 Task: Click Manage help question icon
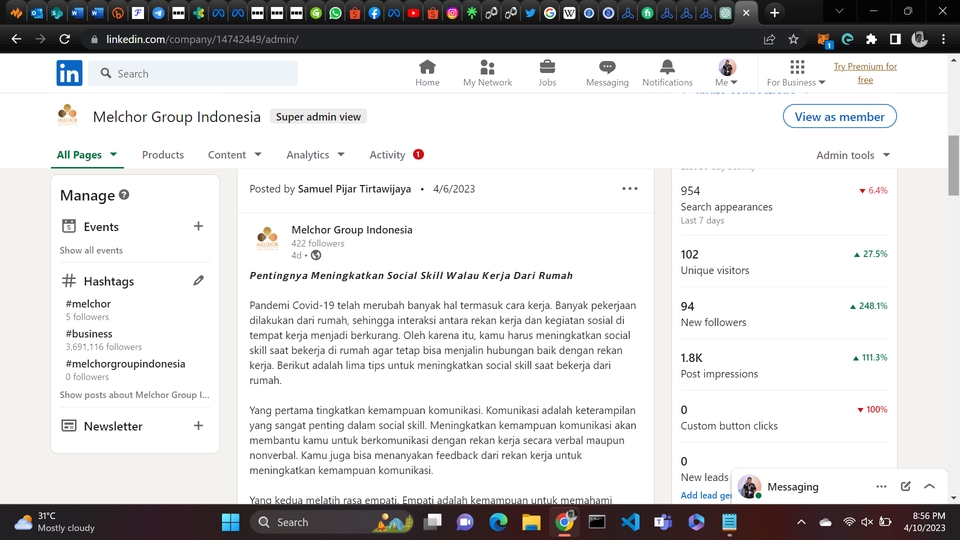[124, 195]
